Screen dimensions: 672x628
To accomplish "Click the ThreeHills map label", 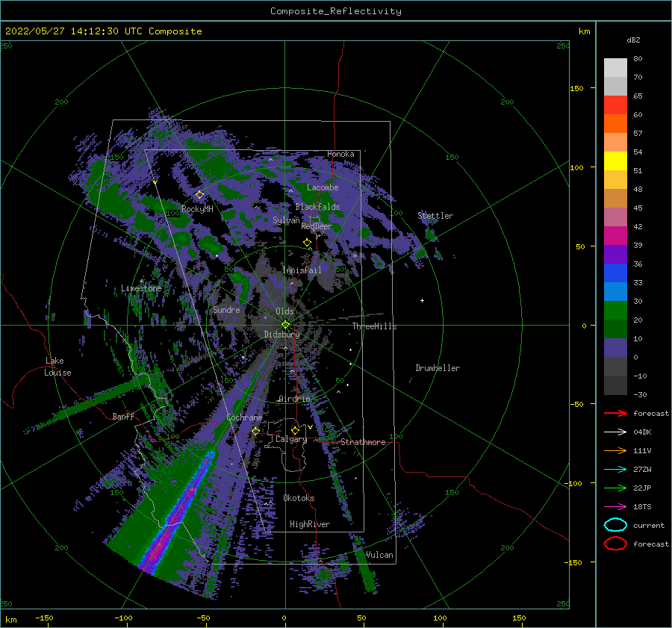I will click(374, 326).
